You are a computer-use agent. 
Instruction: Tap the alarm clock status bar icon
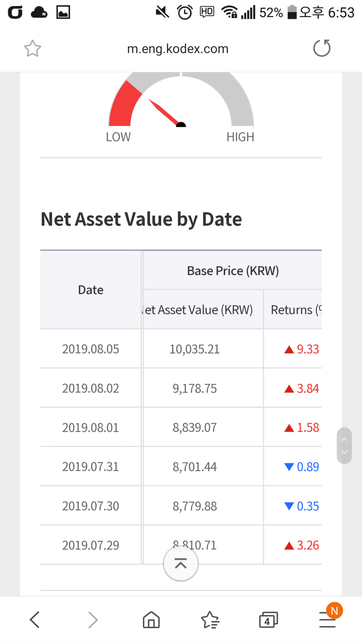185,13
